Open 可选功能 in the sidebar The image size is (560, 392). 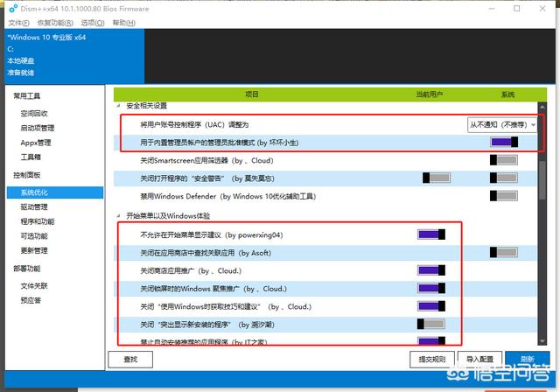click(x=34, y=236)
